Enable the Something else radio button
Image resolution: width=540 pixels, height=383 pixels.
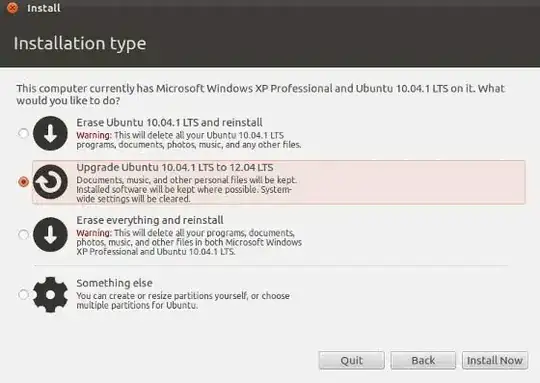[x=23, y=294]
